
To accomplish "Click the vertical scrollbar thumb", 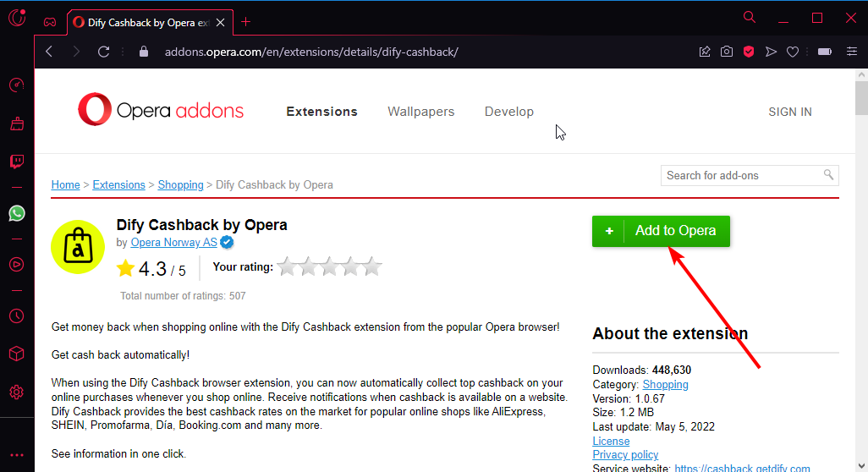I will 861,98.
